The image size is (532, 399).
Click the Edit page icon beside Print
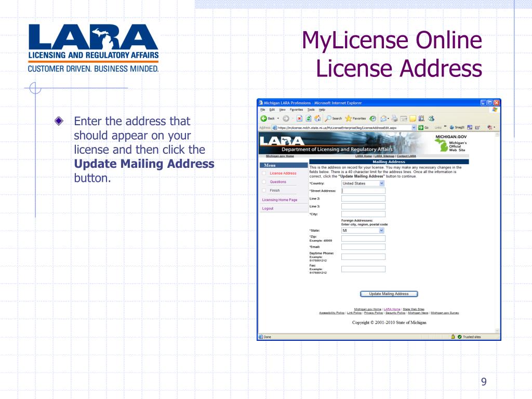(403, 118)
